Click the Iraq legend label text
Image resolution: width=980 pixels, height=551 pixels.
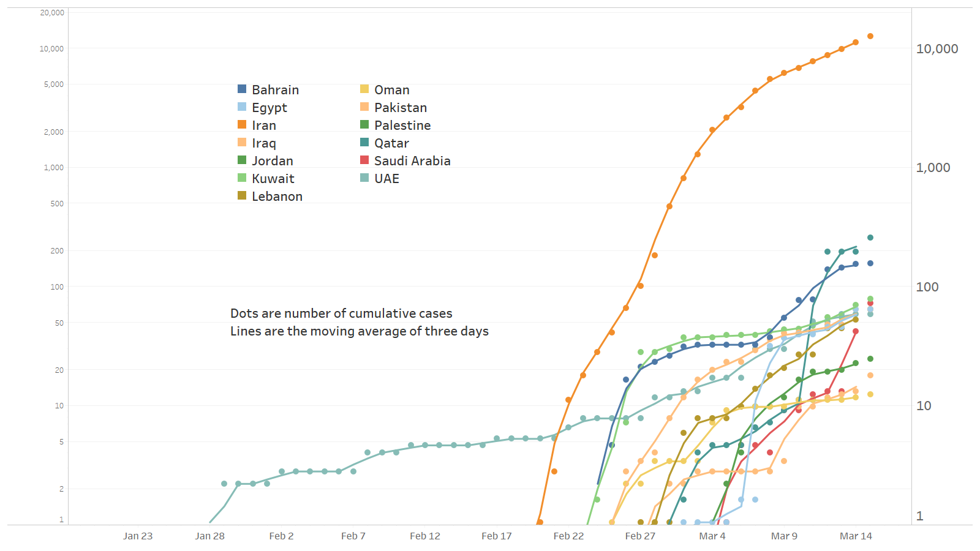[264, 143]
